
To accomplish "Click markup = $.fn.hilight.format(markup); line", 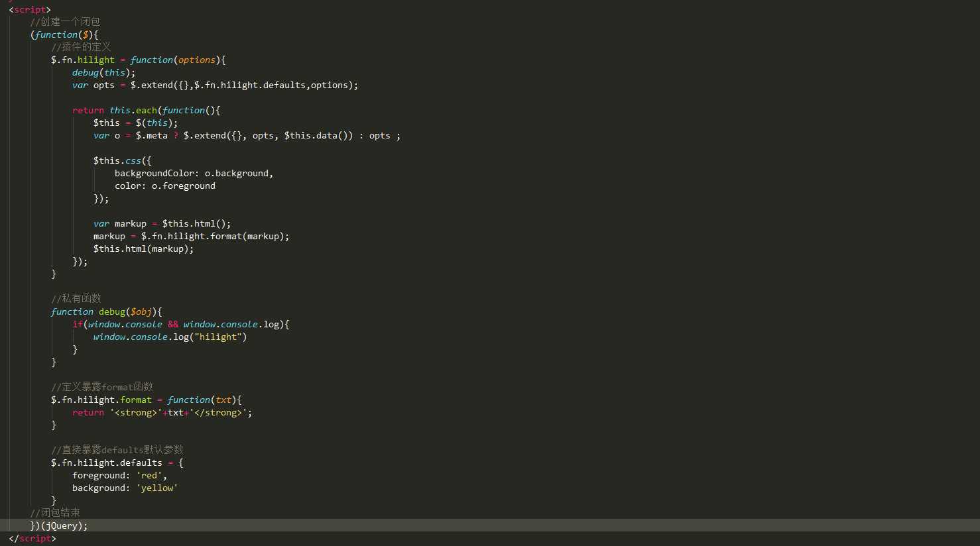I will pos(192,236).
